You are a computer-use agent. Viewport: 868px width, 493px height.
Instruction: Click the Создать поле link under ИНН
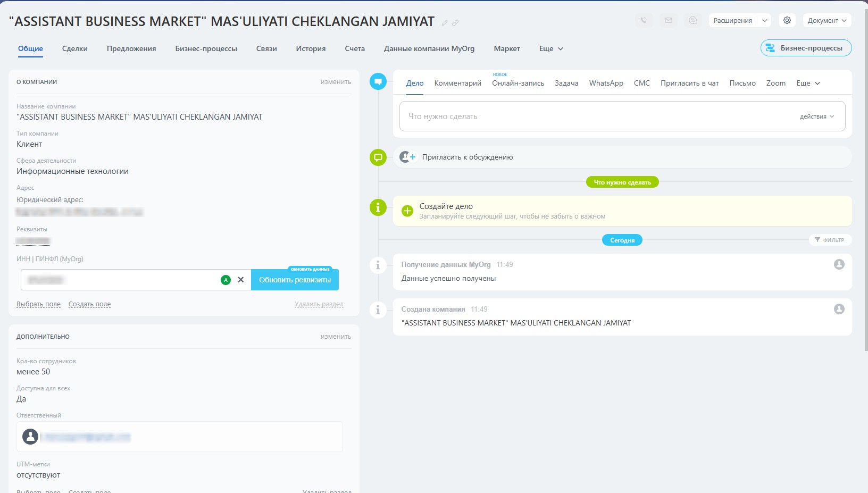click(x=89, y=304)
